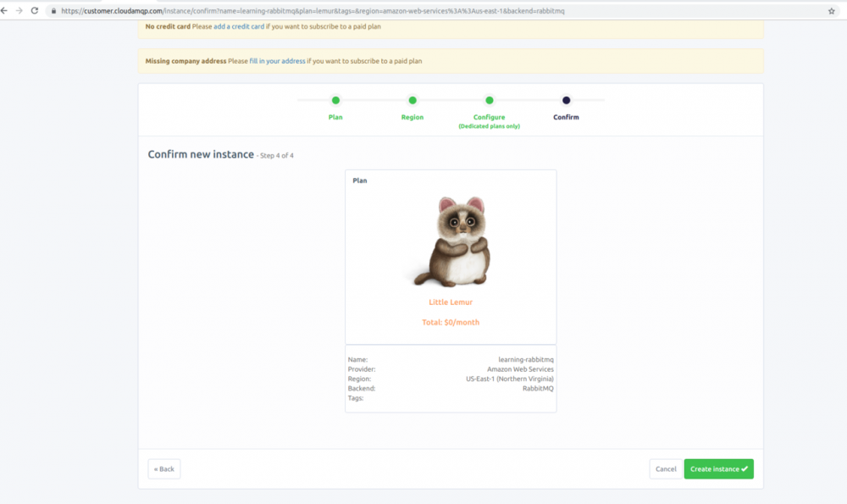Click the green Region step indicator dot
The image size is (847, 504).
(412, 99)
